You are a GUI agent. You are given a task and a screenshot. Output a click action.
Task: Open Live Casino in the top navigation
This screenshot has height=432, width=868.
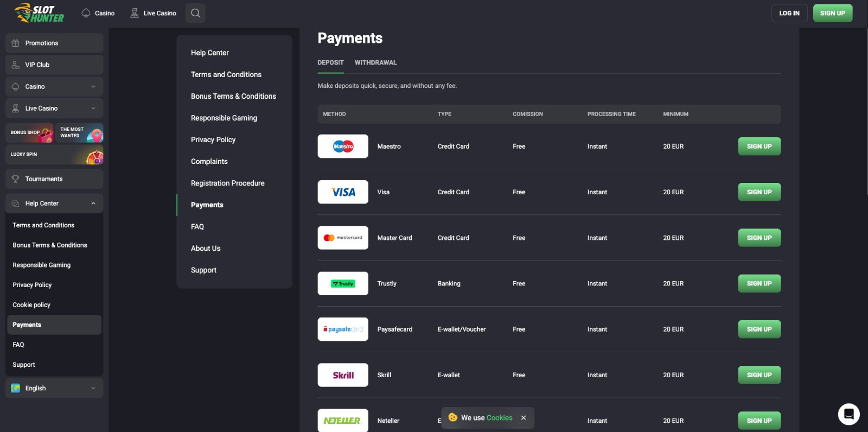click(154, 13)
